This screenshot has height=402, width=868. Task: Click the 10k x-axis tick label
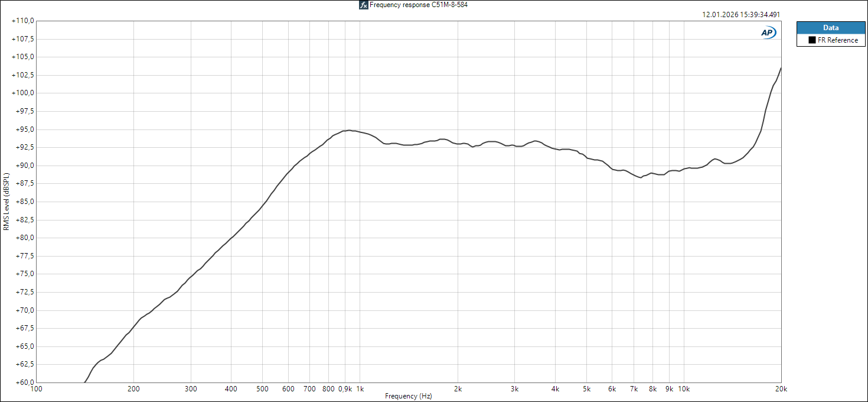(684, 389)
